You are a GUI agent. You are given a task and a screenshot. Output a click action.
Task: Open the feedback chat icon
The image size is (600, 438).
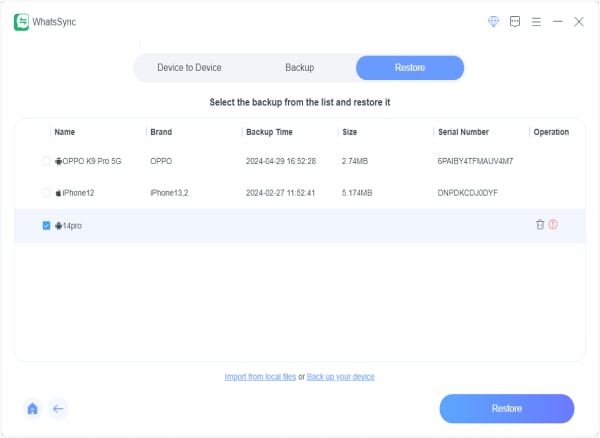tap(515, 21)
